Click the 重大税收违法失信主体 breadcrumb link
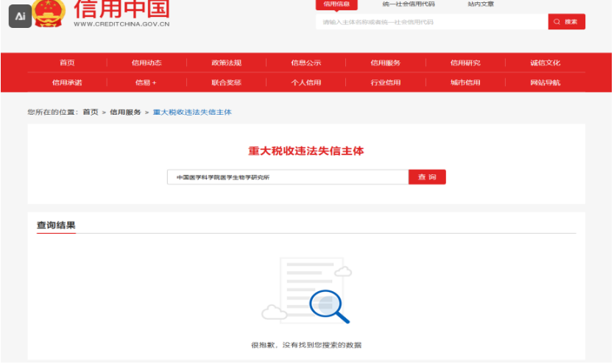614x364 pixels. tap(192, 113)
